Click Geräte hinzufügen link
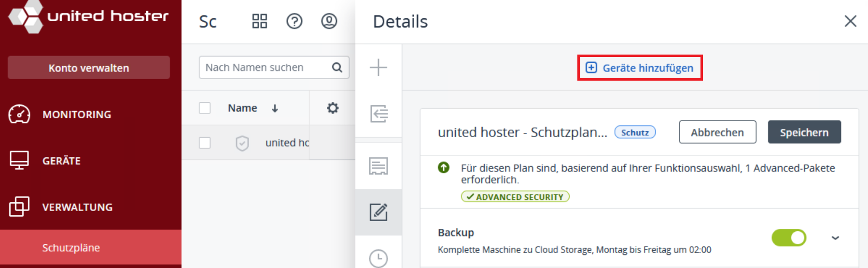 640,68
